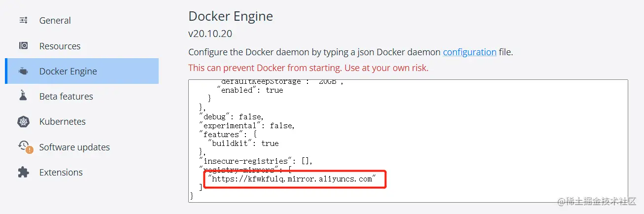Screen dimensions: 644x214
Task: Place cursor on the aliyuncs mirror URL
Action: 292,178
